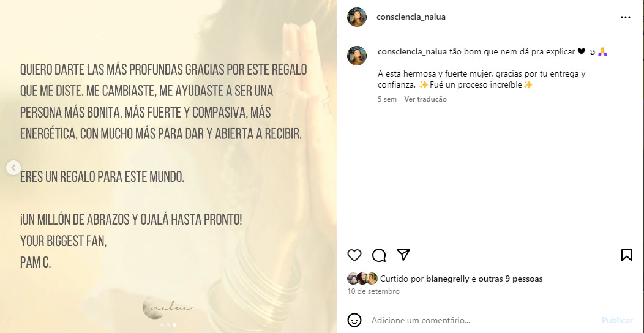Save post with the bookmark icon

click(626, 255)
